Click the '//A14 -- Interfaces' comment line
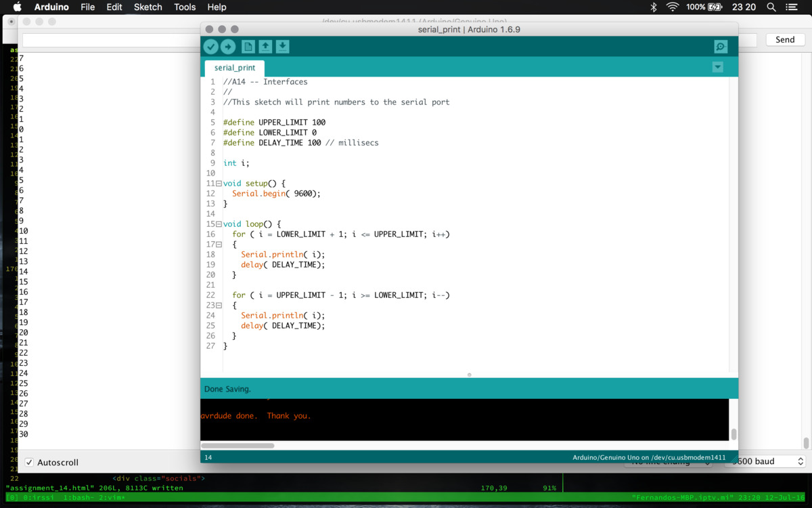 [265, 82]
